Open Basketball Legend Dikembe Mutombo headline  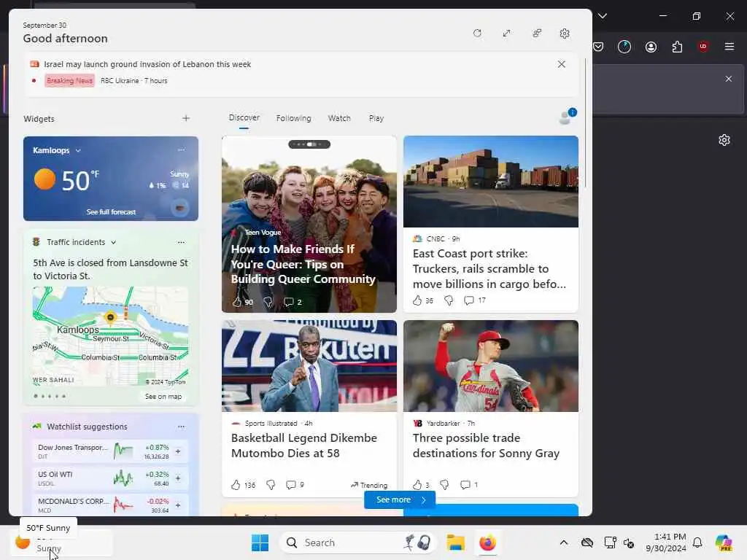coord(304,446)
